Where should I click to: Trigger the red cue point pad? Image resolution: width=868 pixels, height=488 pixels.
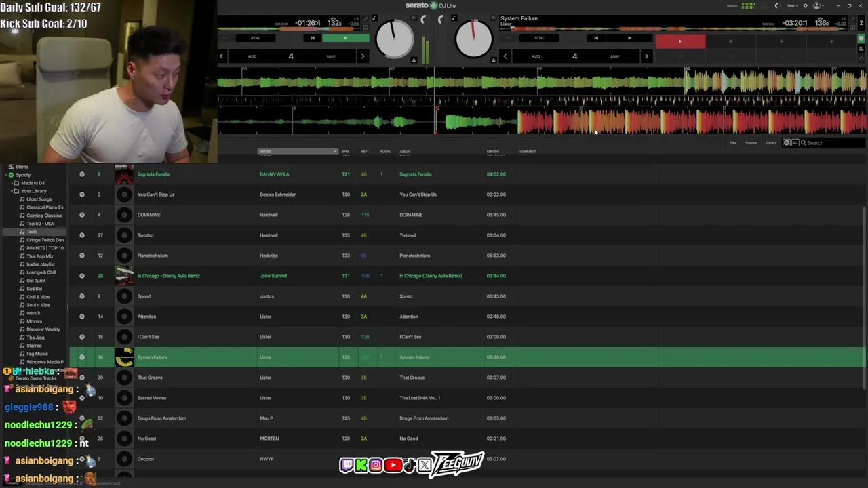point(680,41)
